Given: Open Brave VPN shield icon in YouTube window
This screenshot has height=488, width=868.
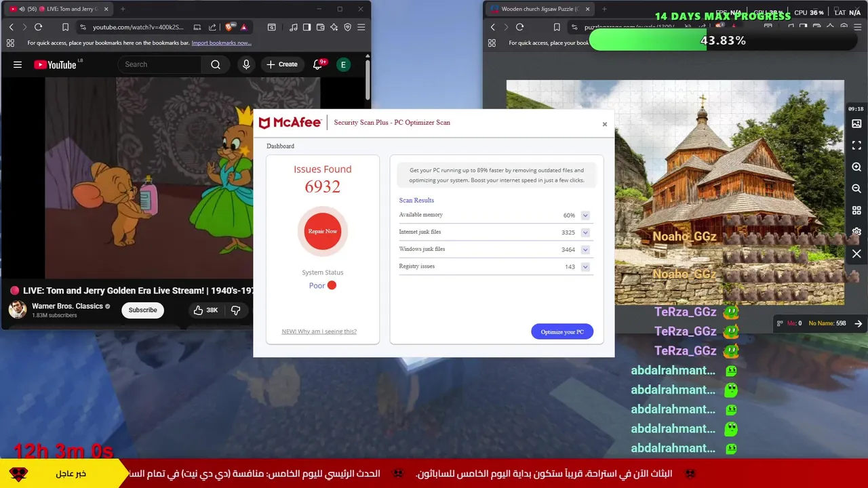Looking at the screenshot, I should [x=347, y=27].
